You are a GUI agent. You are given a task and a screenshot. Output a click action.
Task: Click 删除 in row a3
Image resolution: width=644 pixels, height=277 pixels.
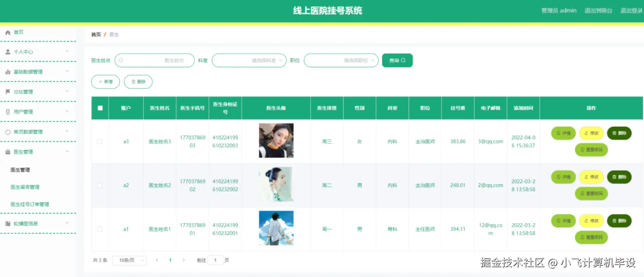[619, 133]
